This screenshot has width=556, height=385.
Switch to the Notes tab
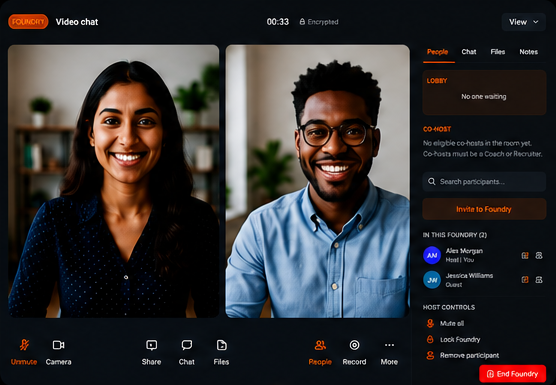(x=528, y=52)
